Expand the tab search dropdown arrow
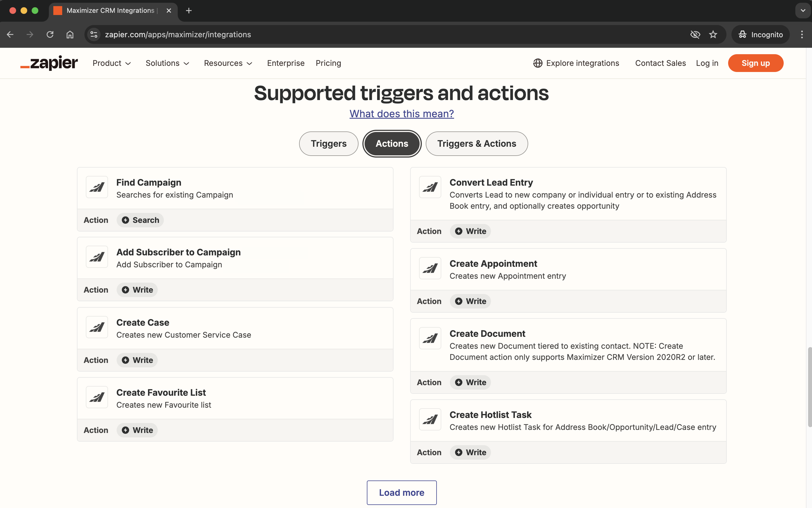The image size is (812, 508). point(803,10)
